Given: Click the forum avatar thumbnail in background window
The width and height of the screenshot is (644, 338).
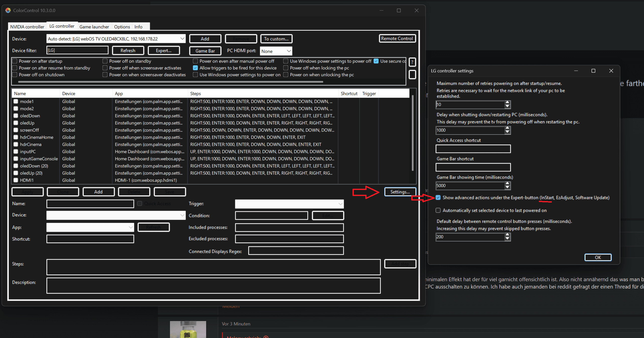Looking at the screenshot, I should point(188,329).
